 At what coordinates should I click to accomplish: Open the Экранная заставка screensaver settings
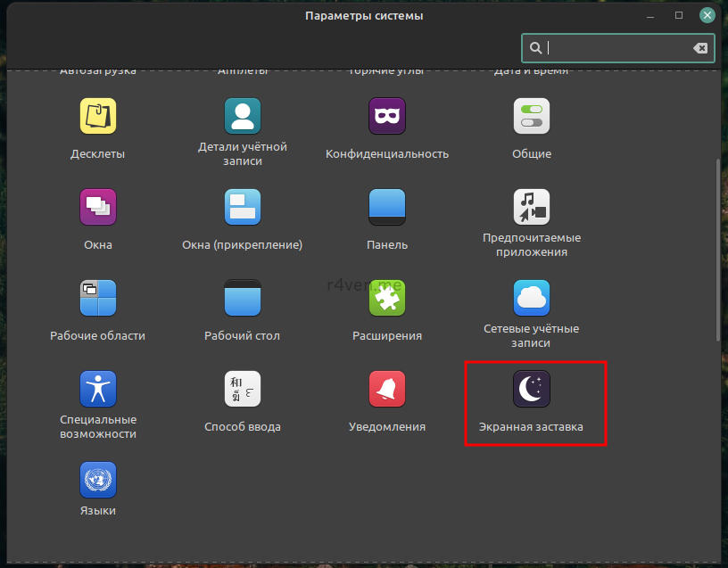point(532,390)
